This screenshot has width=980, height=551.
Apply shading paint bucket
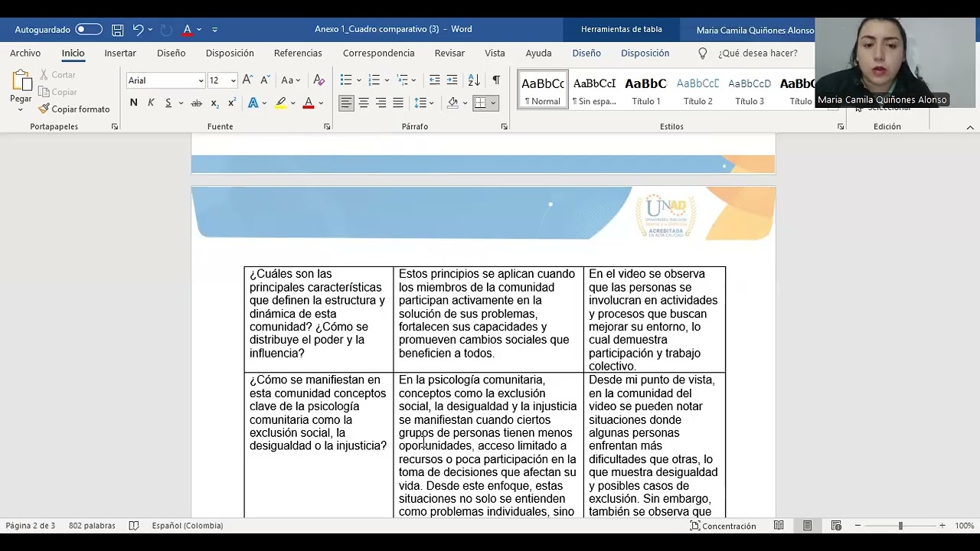452,103
